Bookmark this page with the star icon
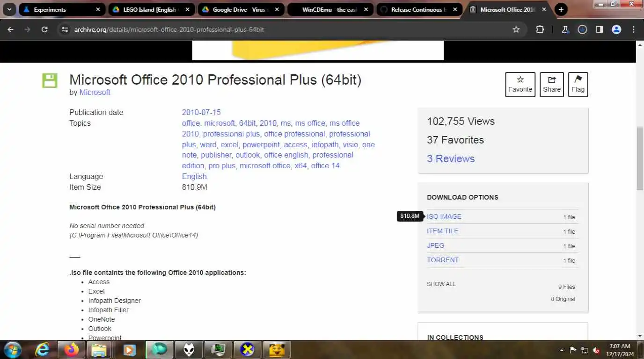The height and width of the screenshot is (359, 644). point(516,29)
